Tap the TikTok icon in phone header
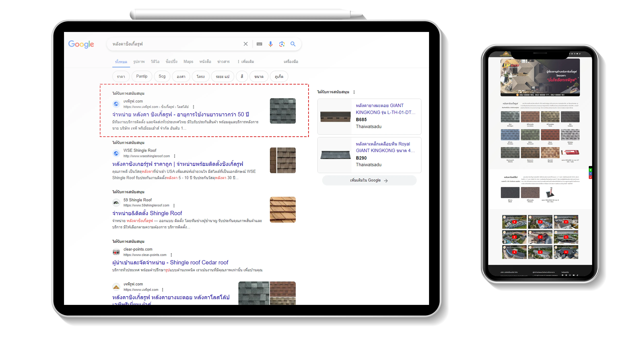The height and width of the screenshot is (338, 644). click(580, 54)
